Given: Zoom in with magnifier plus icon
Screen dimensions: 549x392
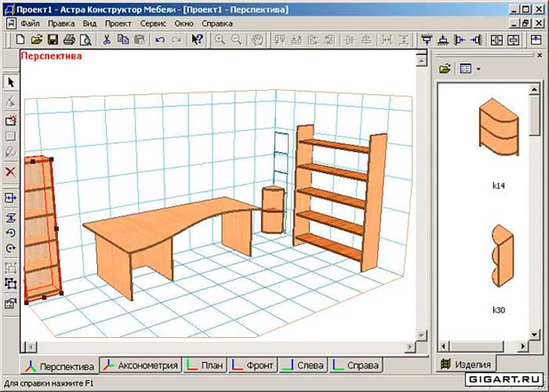Looking at the screenshot, I should coord(220,40).
